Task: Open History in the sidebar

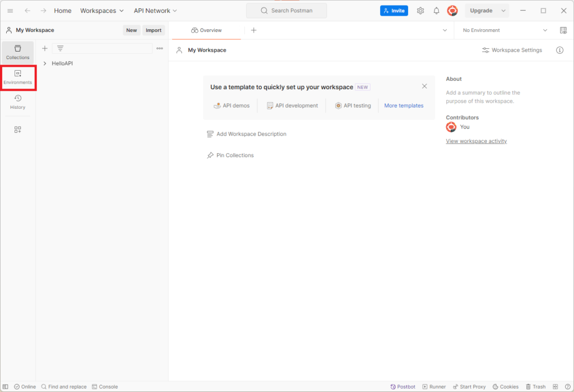Action: click(x=17, y=102)
